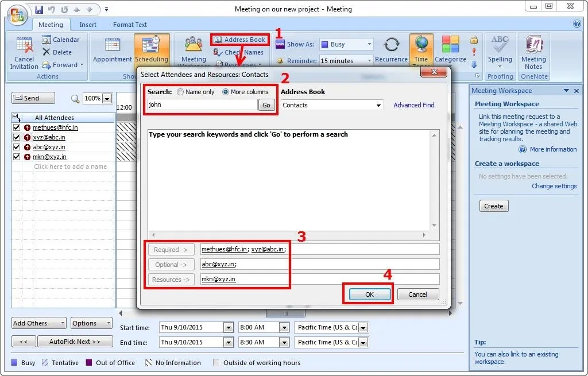The width and height of the screenshot is (588, 376).
Task: Click the More information link
Action: (x=553, y=149)
